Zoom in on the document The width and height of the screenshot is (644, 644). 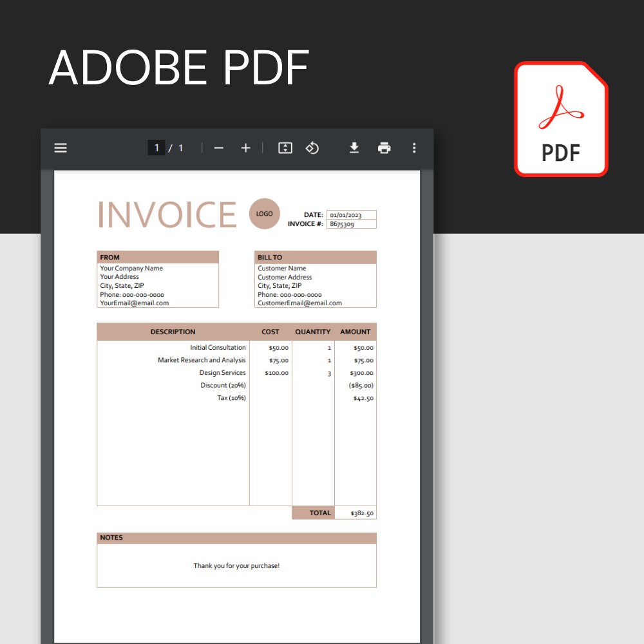click(x=245, y=148)
